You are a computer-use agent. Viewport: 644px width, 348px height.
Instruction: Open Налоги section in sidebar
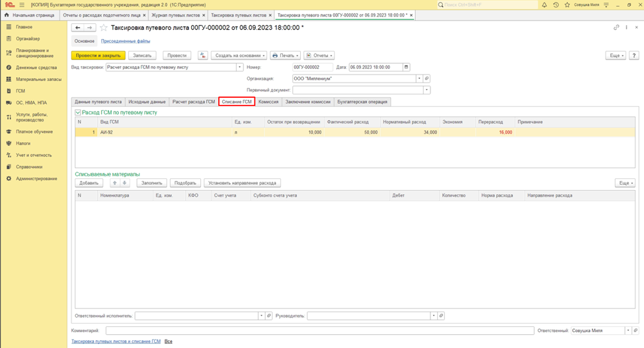(23, 143)
